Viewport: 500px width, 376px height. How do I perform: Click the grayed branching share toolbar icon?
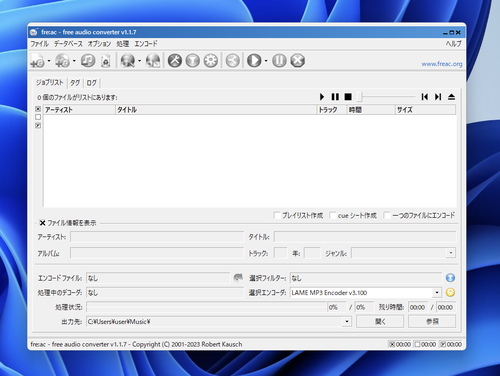pyautogui.click(x=233, y=61)
